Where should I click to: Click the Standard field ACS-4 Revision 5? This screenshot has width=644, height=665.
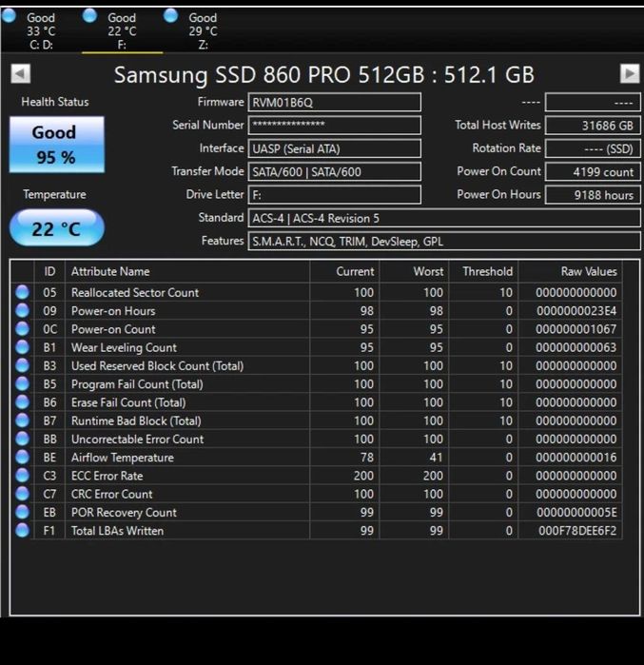(444, 218)
